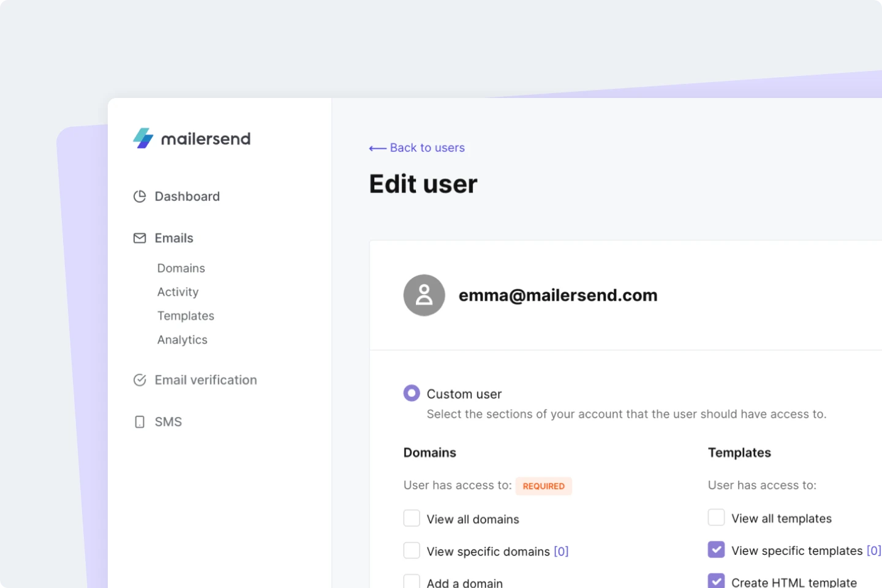Go to the Activity submenu item

[178, 292]
